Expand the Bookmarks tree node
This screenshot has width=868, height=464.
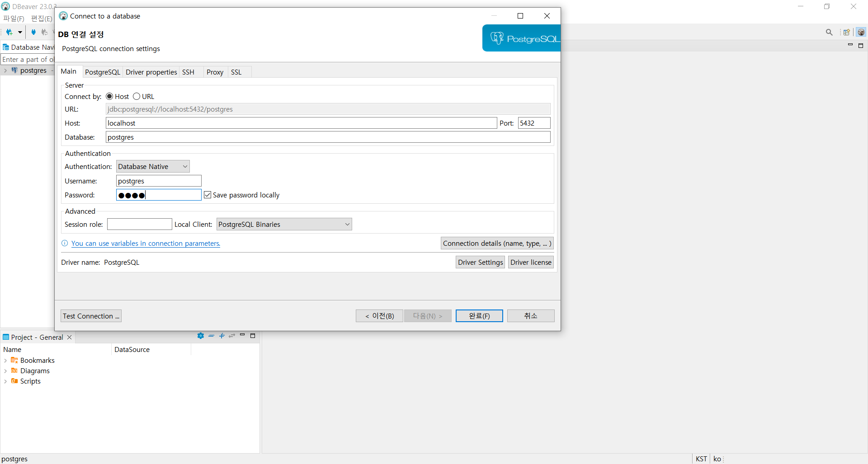pyautogui.click(x=5, y=361)
